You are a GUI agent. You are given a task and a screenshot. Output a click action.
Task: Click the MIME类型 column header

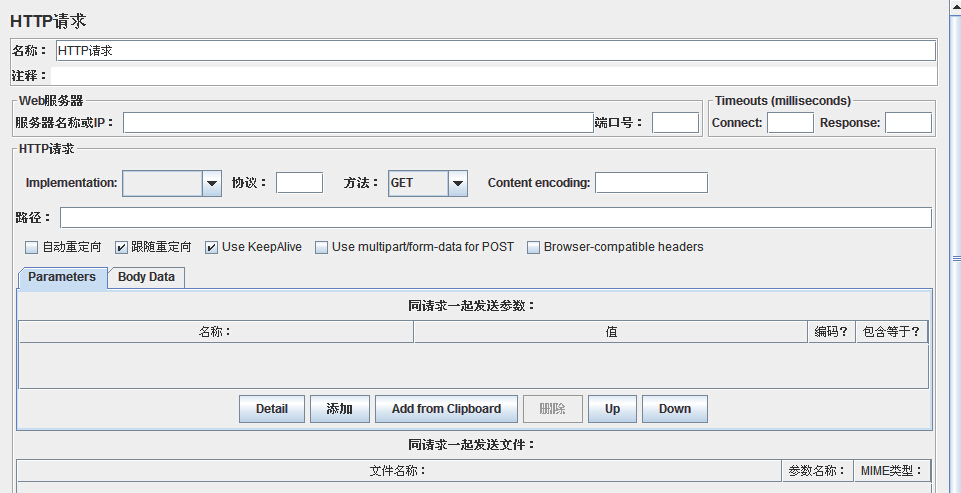point(892,471)
